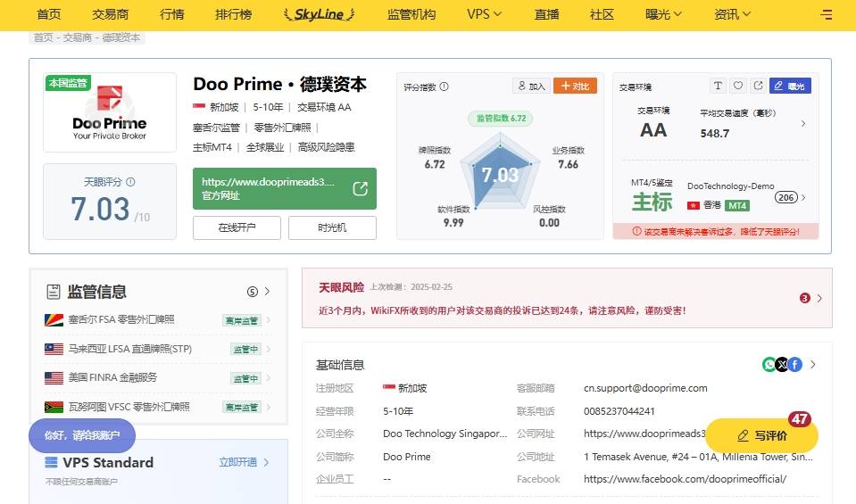Click the info icon next to 天眼评分
This screenshot has height=504, width=856.
point(130,182)
